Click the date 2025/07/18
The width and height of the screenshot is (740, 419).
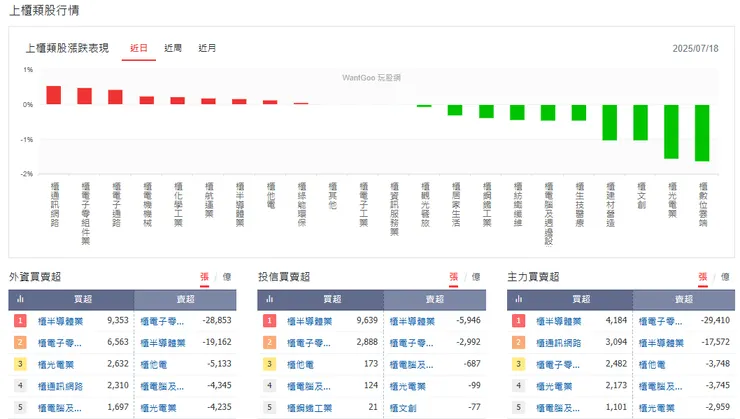[x=695, y=49]
